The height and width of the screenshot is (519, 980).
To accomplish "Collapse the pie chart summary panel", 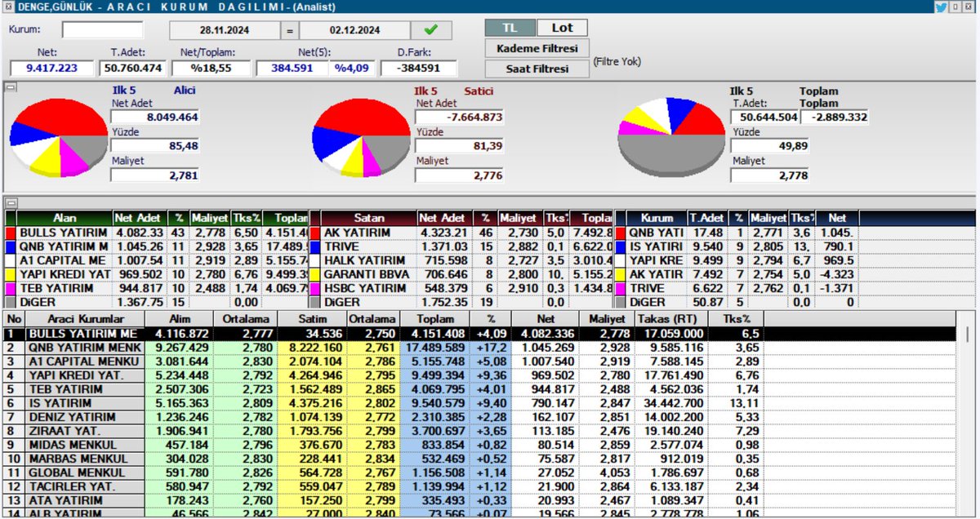I will 11,86.
